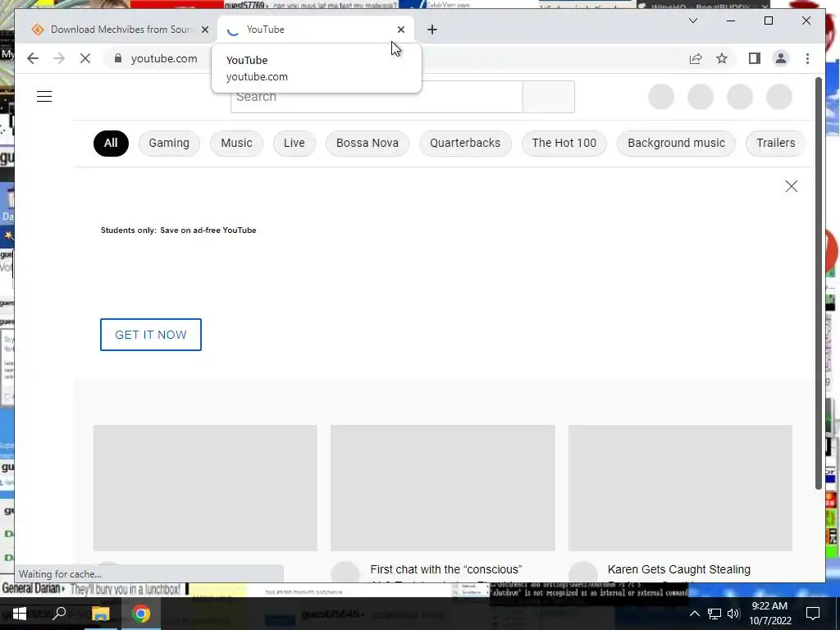This screenshot has height=630, width=840.
Task: Focus the YouTube Search field
Action: click(x=377, y=97)
